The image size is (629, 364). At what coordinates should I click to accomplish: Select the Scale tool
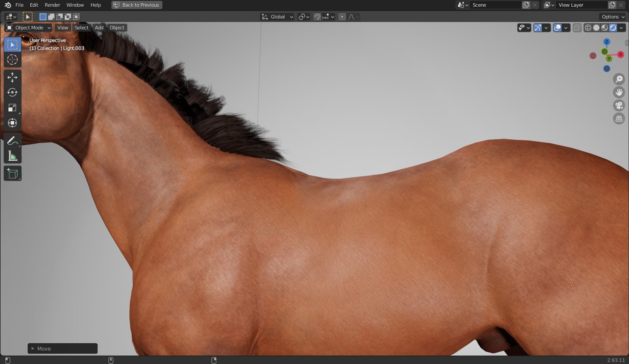pos(12,108)
